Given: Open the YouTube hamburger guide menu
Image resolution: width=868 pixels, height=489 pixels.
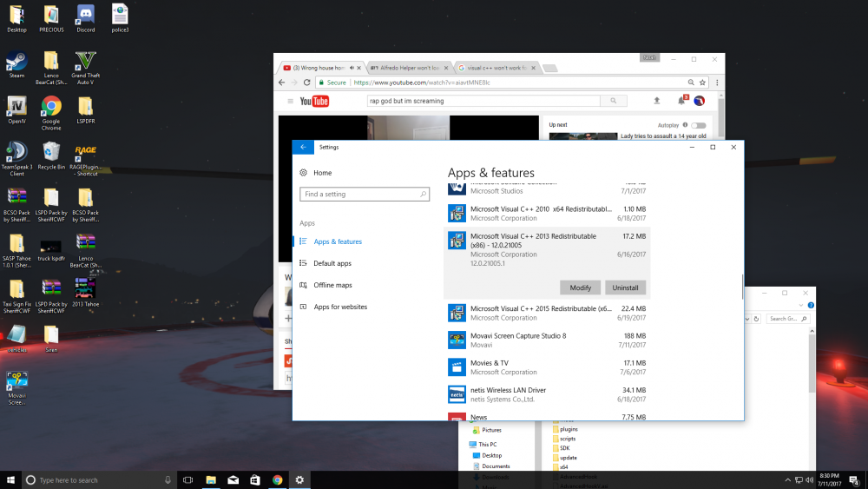Looking at the screenshot, I should tap(290, 101).
